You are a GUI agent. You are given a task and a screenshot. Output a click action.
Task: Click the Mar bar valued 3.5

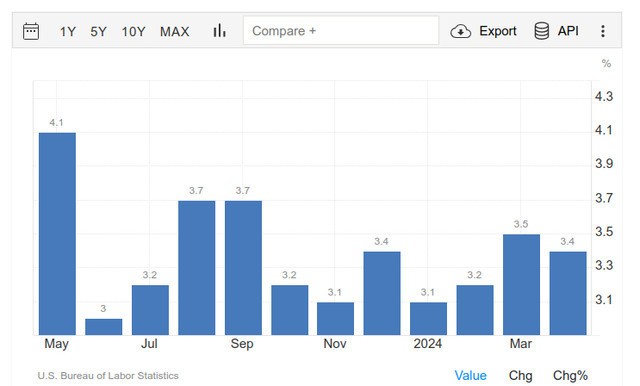click(522, 284)
